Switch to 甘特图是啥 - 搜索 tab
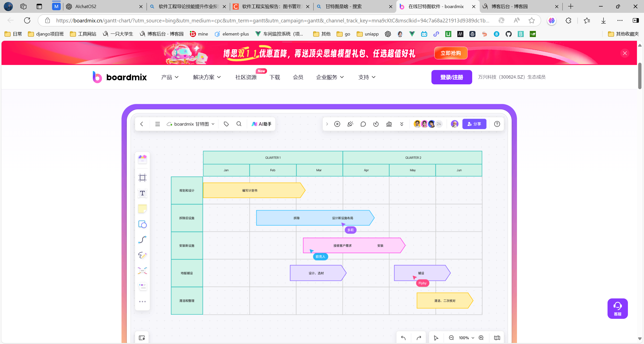Viewport: 644px width, 344px height. (x=355, y=7)
